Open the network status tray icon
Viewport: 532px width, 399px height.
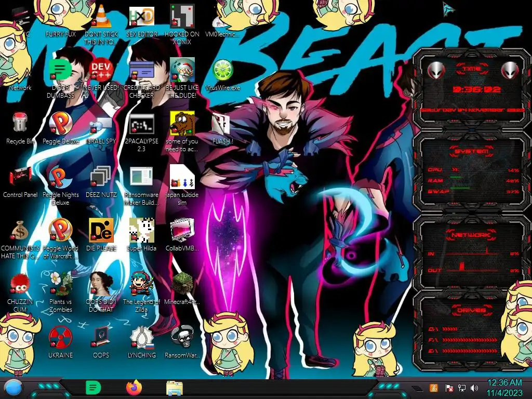462,388
